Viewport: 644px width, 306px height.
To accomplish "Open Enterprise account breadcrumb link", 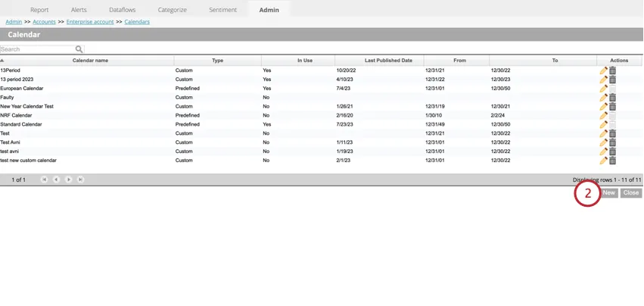I will tap(90, 22).
